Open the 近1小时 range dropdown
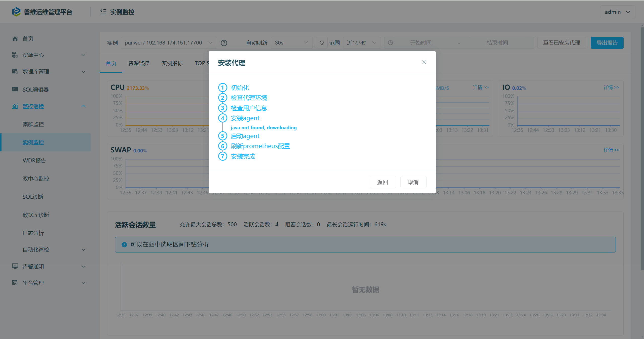Screen dimensions: 644x339 [x=361, y=43]
